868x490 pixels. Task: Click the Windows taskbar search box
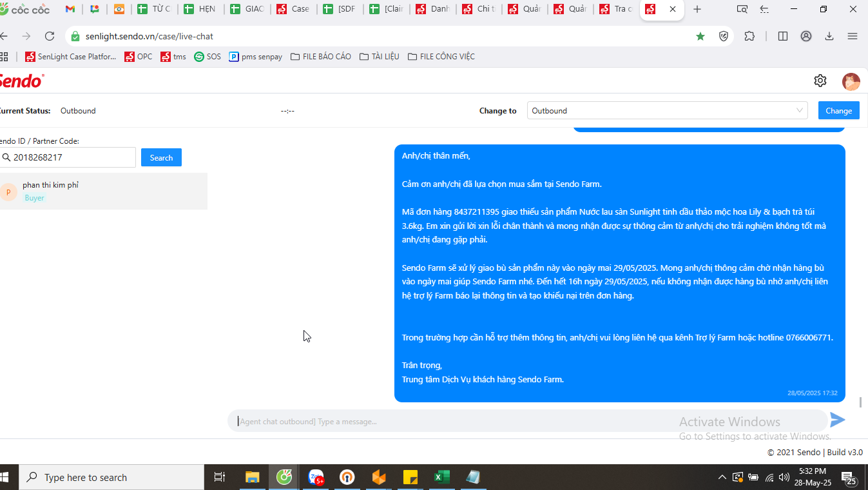tap(111, 477)
